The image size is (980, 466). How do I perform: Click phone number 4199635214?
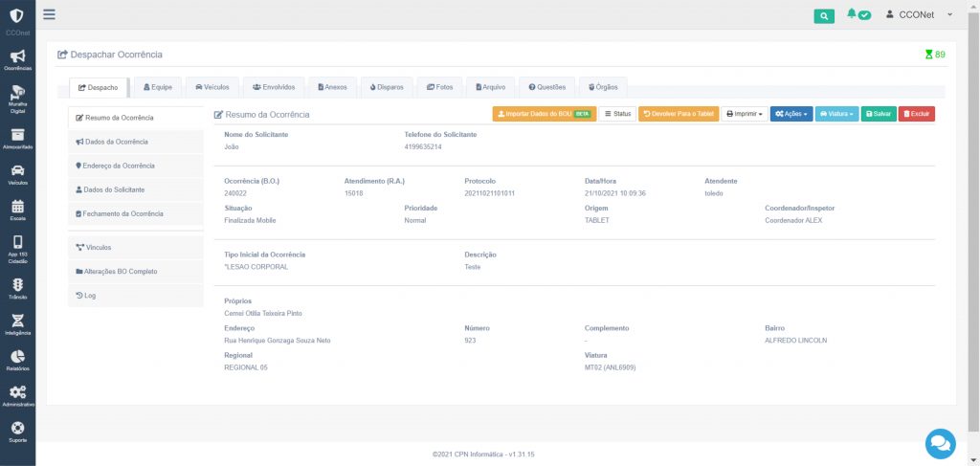[423, 146]
